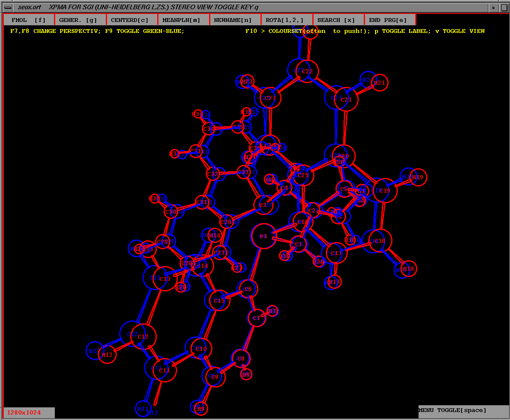Screen dimensions: 510x420
Task: Click the red C17 carbon atom
Action: (x=336, y=253)
